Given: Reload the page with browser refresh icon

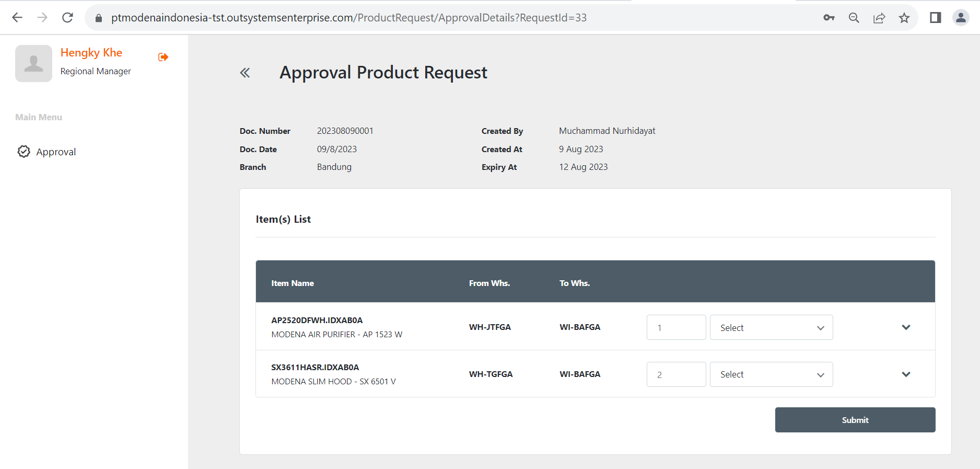Looking at the screenshot, I should 67,18.
